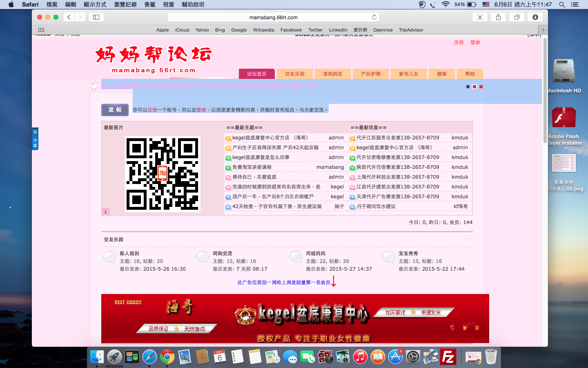The height and width of the screenshot is (368, 588).
Task: Click Safari's forward arrow button
Action: tap(80, 17)
